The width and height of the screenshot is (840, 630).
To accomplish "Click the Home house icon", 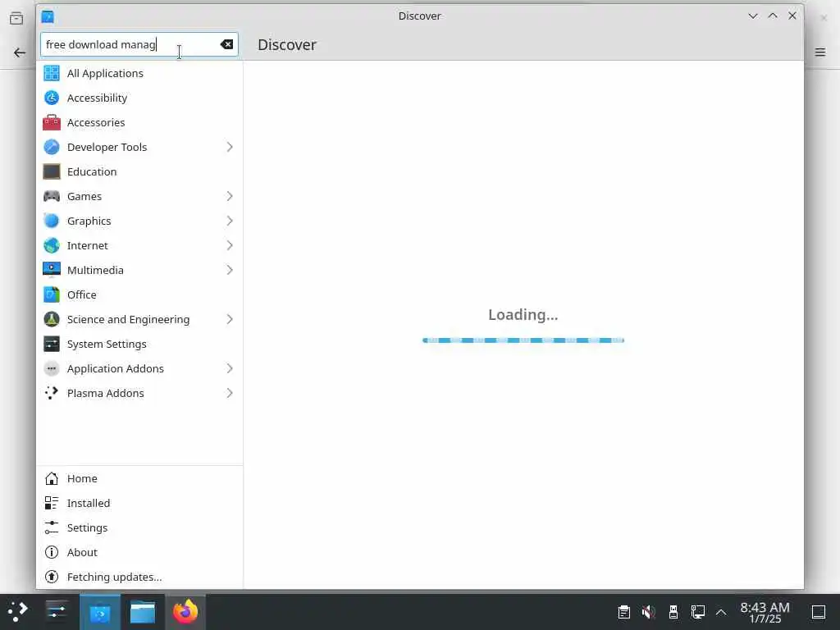I will pyautogui.click(x=52, y=478).
